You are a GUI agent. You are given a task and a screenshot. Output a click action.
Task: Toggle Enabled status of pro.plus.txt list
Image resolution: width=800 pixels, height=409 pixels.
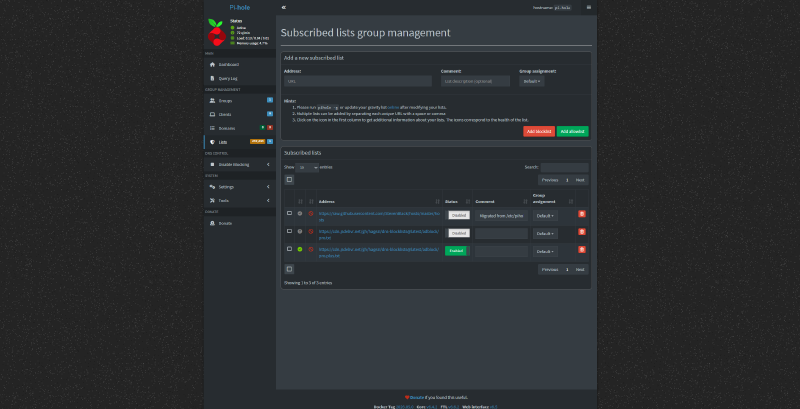(x=458, y=251)
